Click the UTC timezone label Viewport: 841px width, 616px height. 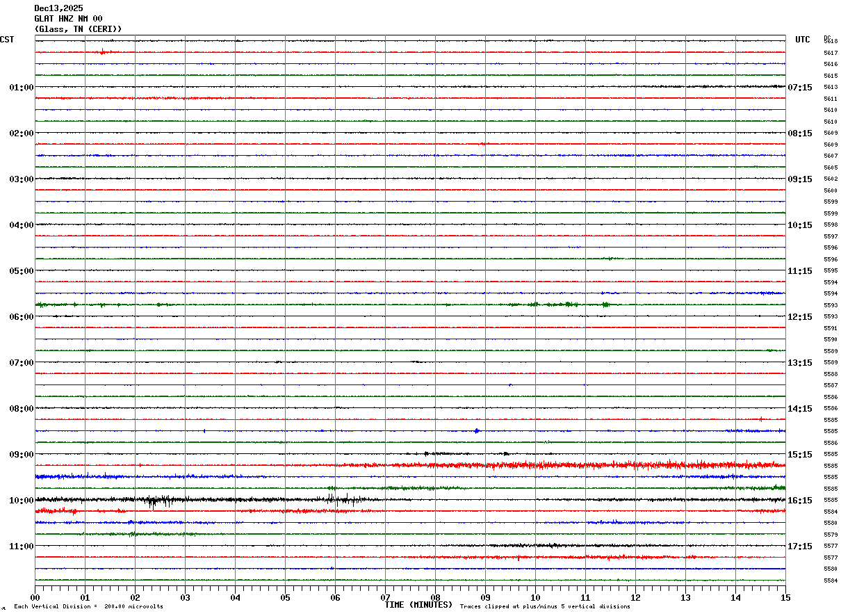tap(802, 40)
